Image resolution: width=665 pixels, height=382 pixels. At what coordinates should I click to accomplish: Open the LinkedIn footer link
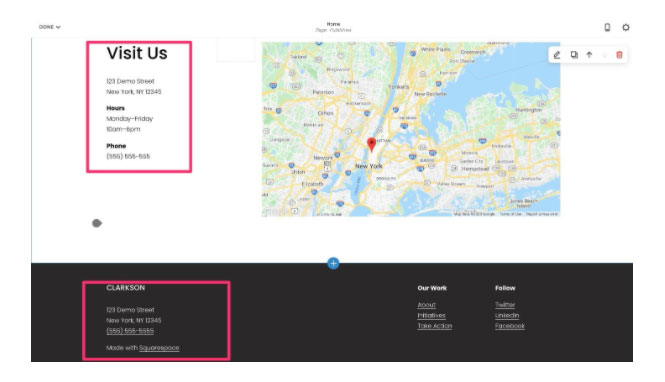[x=507, y=315]
